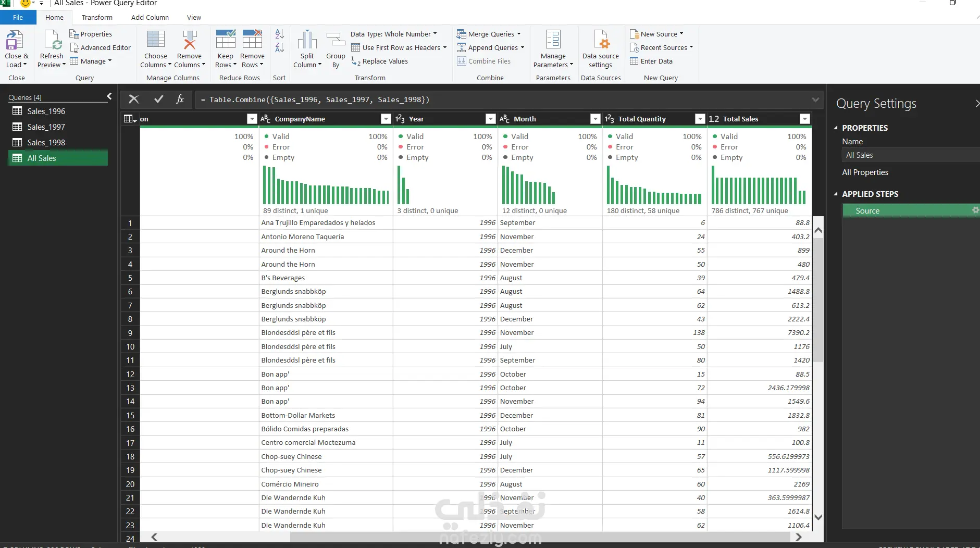Switch to the Transform tab
980x548 pixels.
(x=97, y=17)
